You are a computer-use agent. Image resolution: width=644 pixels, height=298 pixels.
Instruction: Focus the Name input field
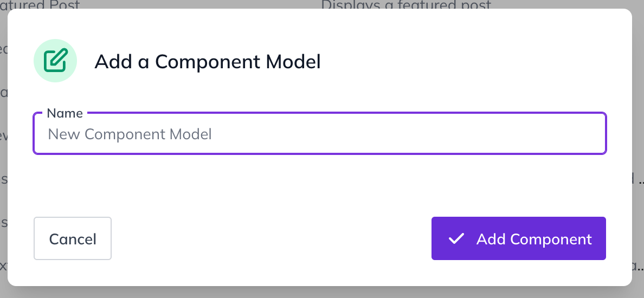319,133
